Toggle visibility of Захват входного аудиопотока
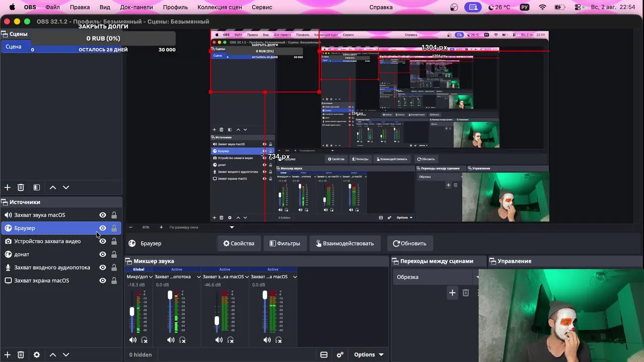 click(x=103, y=267)
